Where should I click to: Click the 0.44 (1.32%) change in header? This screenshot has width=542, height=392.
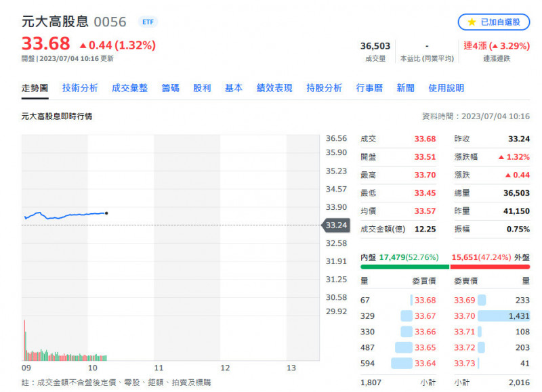(118, 45)
